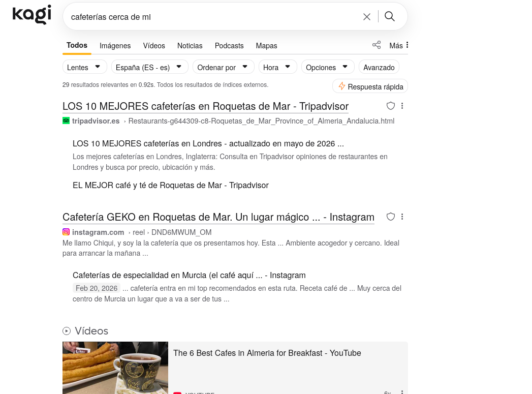
Task: Click the shield icon for the Tripadvisor result
Action: 391,106
